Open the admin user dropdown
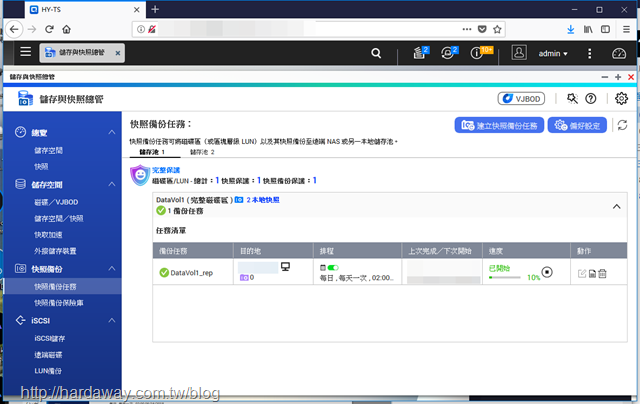The width and height of the screenshot is (640, 404). [553, 53]
